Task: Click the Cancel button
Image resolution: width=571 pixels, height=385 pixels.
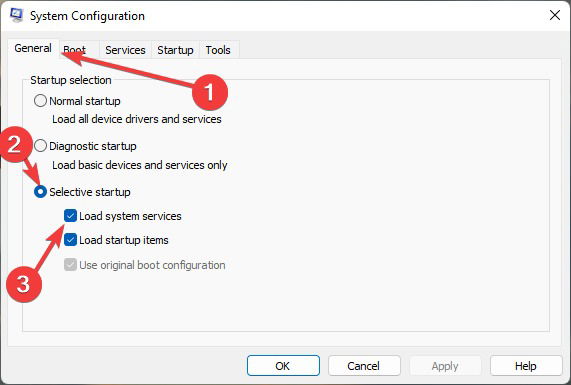Action: (x=363, y=365)
